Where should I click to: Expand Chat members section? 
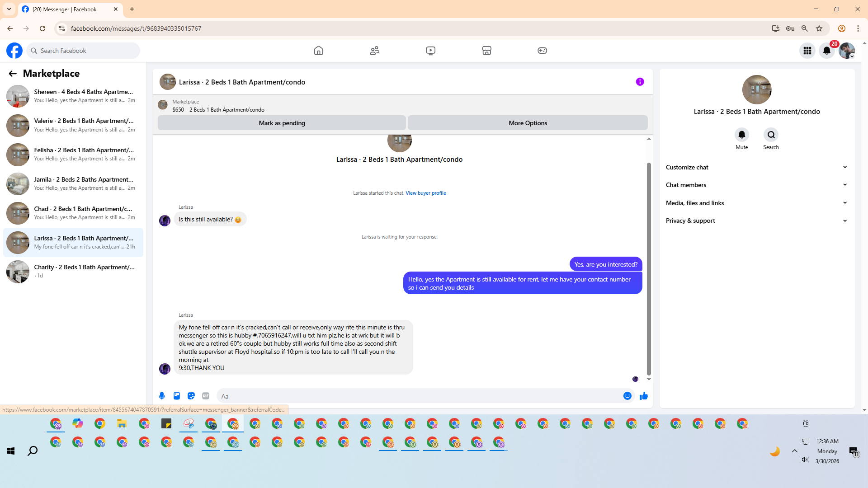(x=757, y=185)
